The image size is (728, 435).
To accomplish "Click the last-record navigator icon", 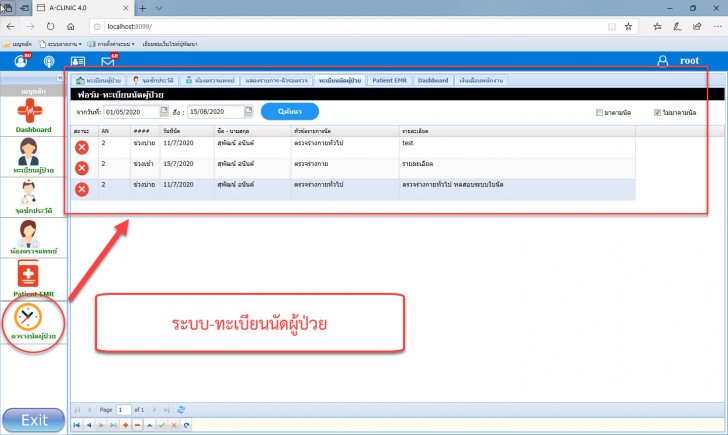I will pos(113,425).
